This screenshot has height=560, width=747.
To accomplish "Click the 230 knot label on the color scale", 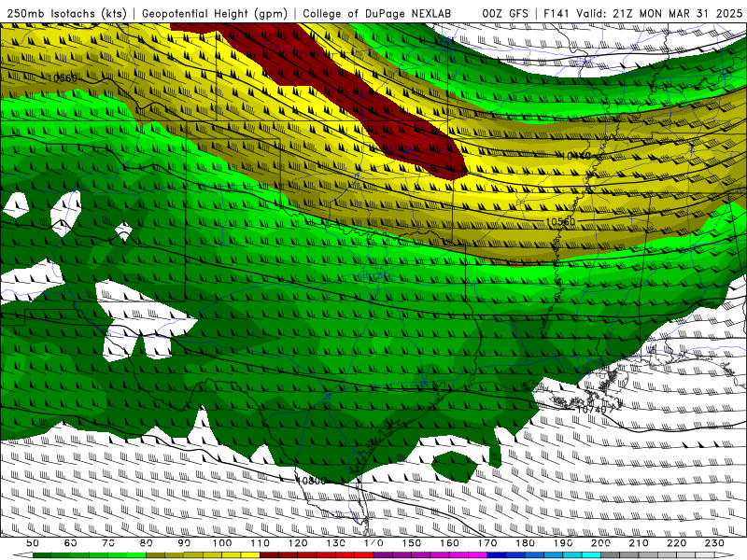I will pos(714,543).
